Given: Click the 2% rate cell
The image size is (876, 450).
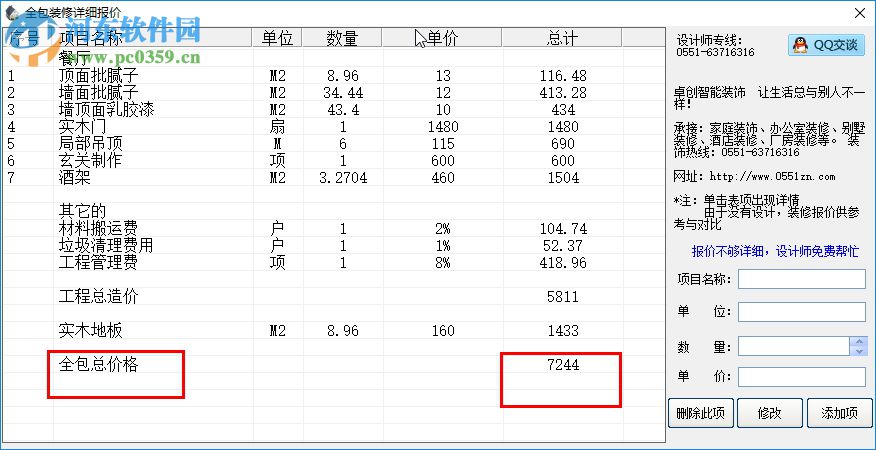Looking at the screenshot, I should click(442, 229).
